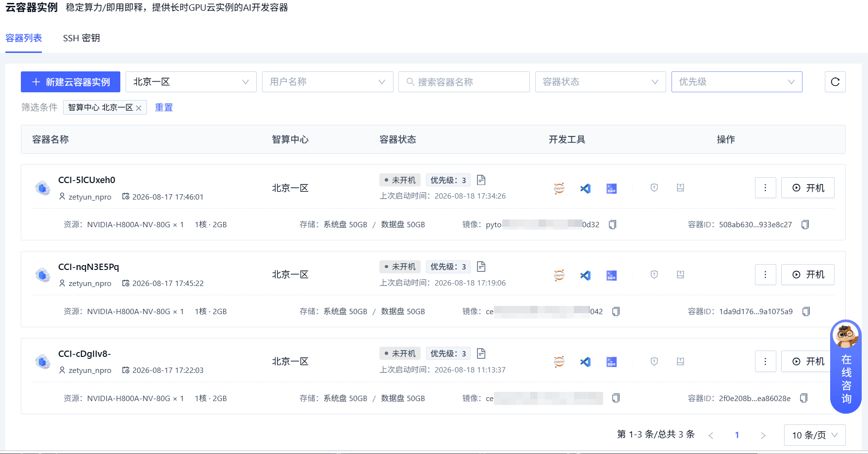Click shield icon in CCI-nqN3E5Pq row
Screen dimensions: 868x454
pos(654,275)
